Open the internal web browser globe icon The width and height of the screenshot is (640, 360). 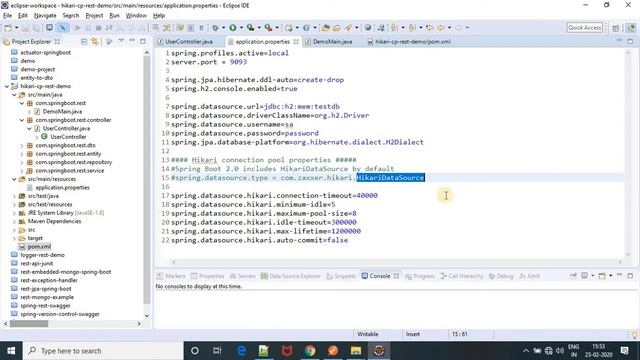[x=368, y=28]
